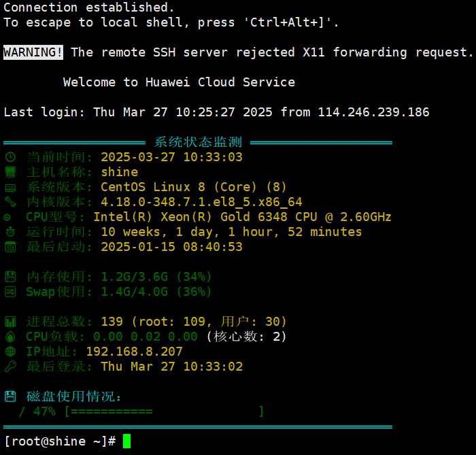Screen dimensions: 476x455
Task: Click the [root@shine ~]# shell prompt
Action: 60,441
